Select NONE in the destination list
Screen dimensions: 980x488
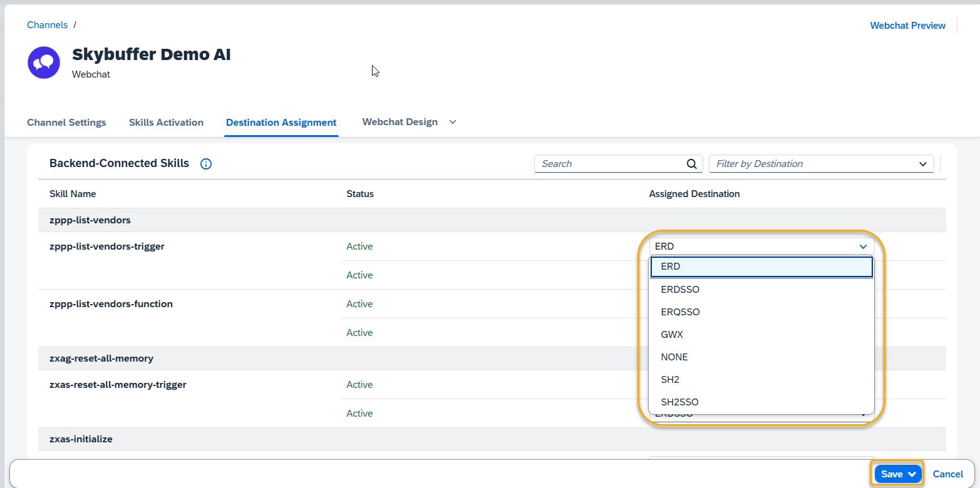tap(761, 357)
